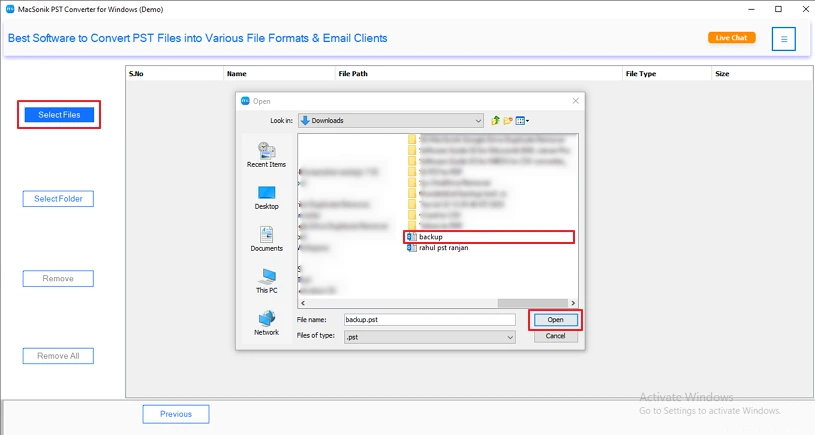Expand the Look in Downloads dropdown
The image size is (815, 435).
coord(391,121)
